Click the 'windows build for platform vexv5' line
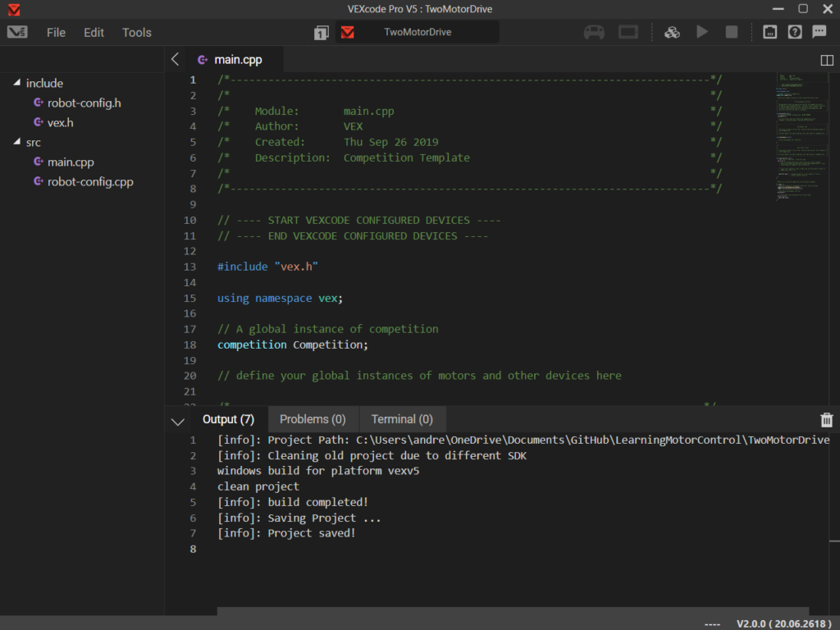The image size is (840, 630). click(x=318, y=472)
